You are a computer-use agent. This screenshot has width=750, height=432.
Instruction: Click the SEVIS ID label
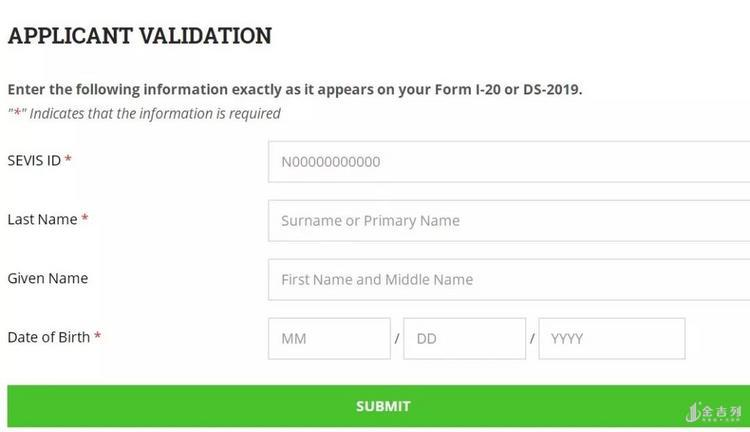(34, 160)
